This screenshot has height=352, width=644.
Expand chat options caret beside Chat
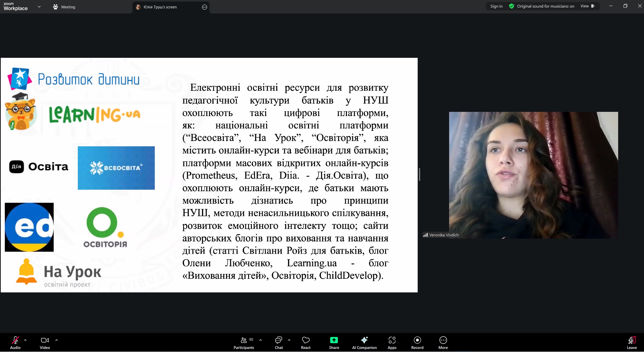pos(289,340)
